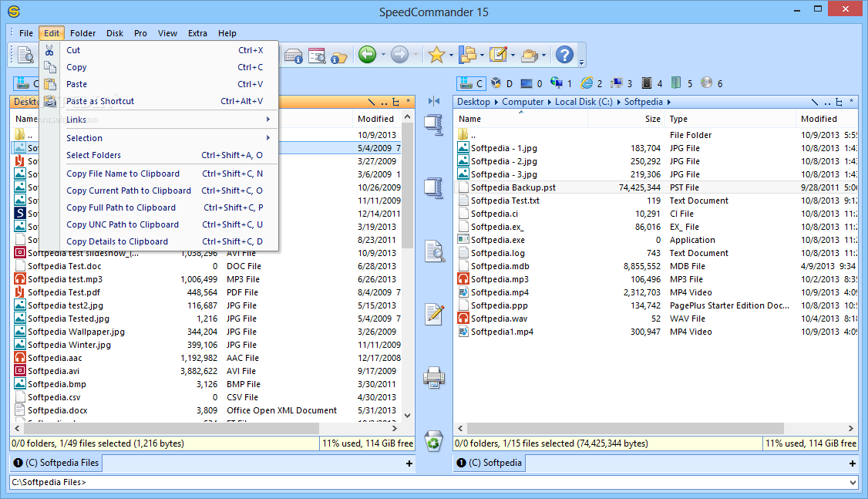Select location 3 in right drive bar
The height and width of the screenshot is (499, 868).
click(621, 83)
